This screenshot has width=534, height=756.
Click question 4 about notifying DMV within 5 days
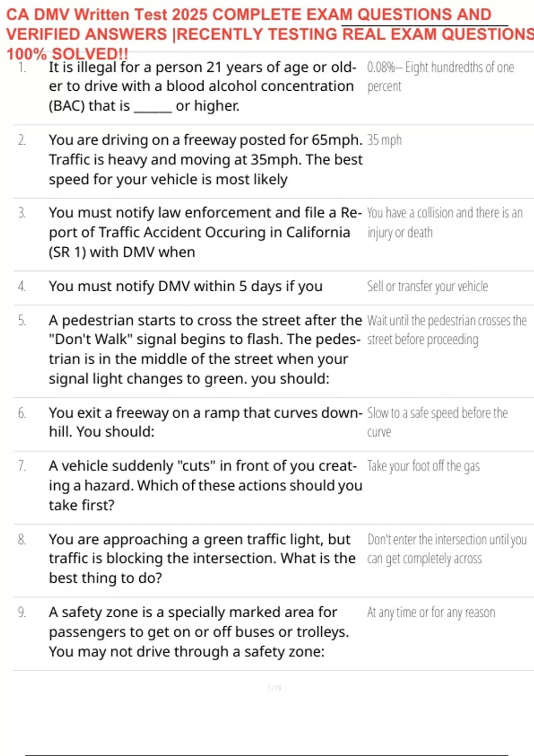[x=186, y=286]
